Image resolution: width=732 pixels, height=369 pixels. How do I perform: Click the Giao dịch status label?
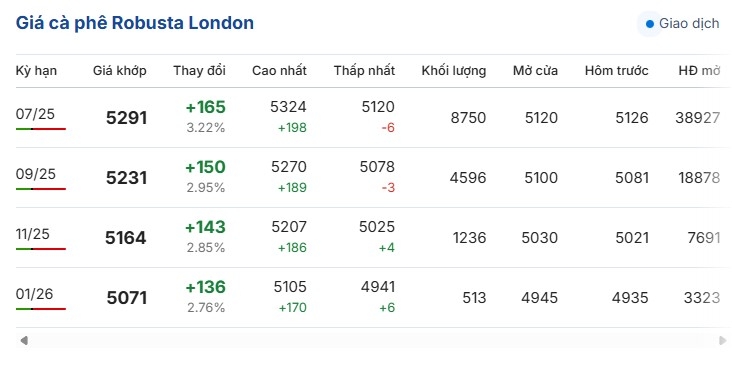click(689, 23)
